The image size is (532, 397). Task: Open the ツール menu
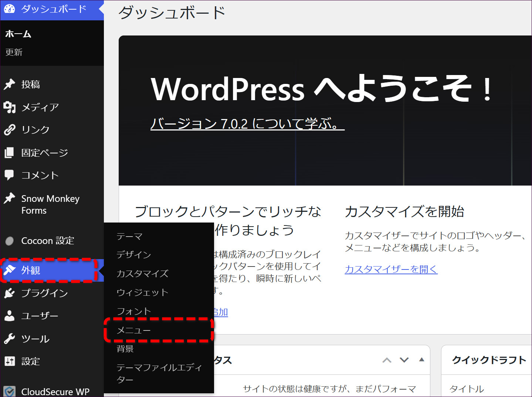point(52,339)
